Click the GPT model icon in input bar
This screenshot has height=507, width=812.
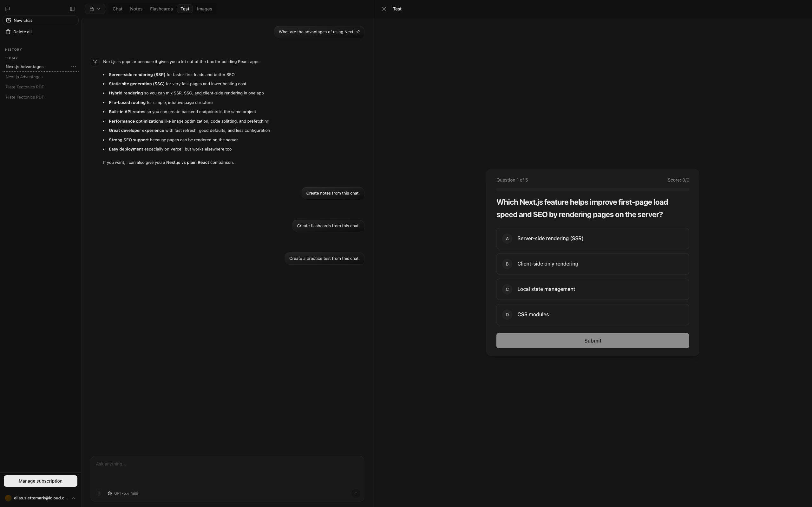click(x=110, y=493)
